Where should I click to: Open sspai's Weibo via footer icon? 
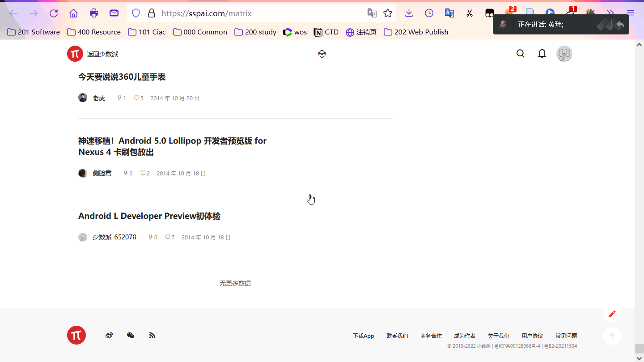coord(109,335)
